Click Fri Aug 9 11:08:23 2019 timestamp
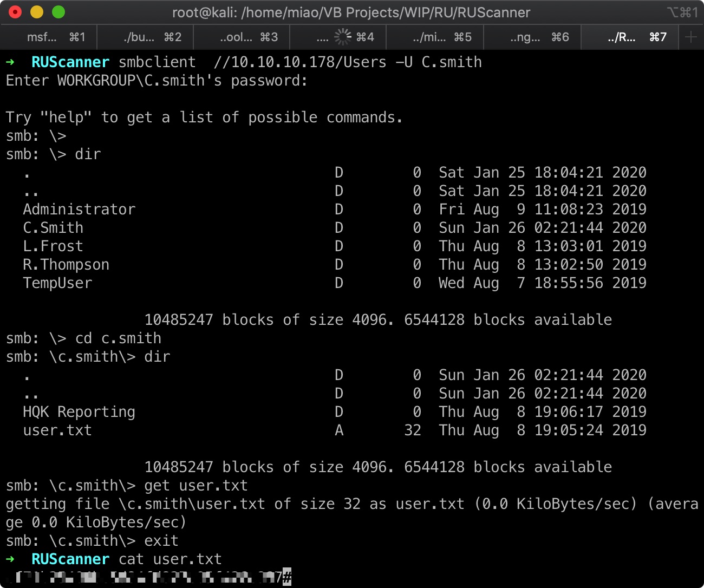 pos(543,210)
